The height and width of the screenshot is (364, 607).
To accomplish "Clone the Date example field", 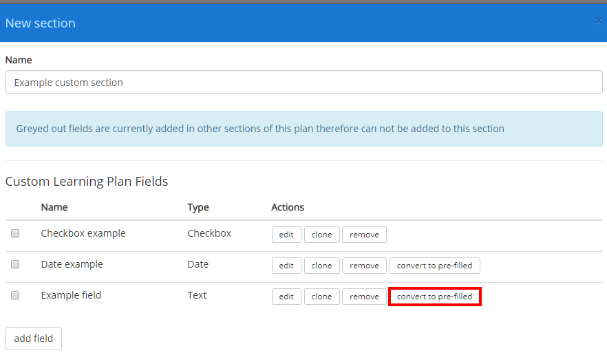I will [321, 266].
